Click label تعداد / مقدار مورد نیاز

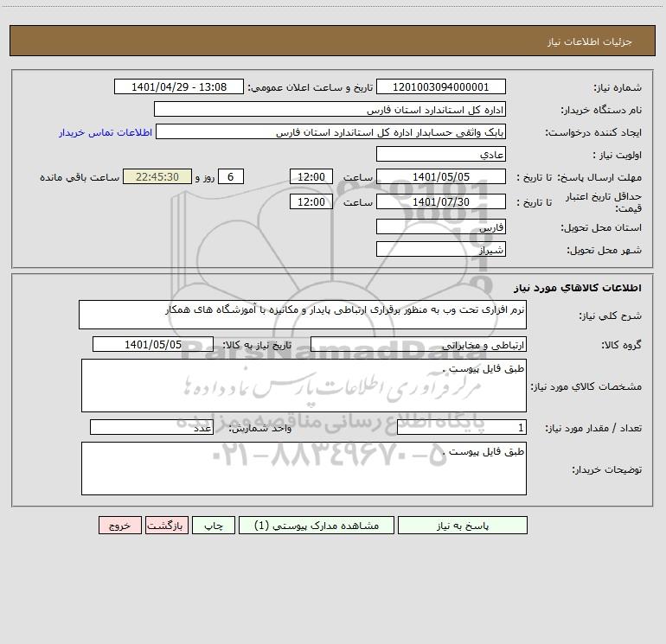click(x=593, y=428)
